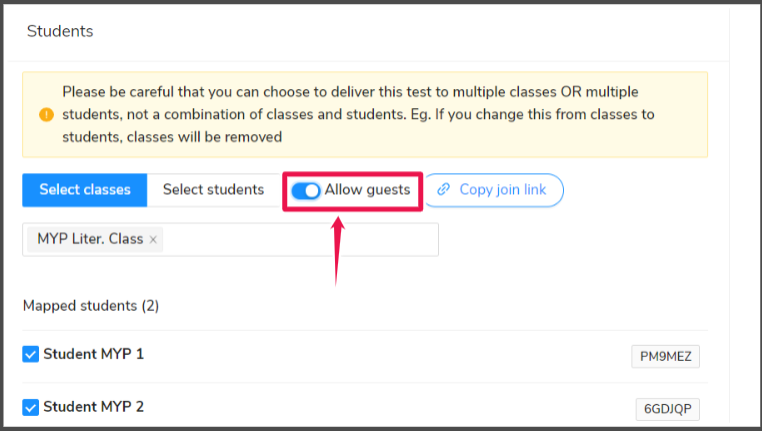Click the Students section title
This screenshot has height=431, width=762.
(60, 31)
